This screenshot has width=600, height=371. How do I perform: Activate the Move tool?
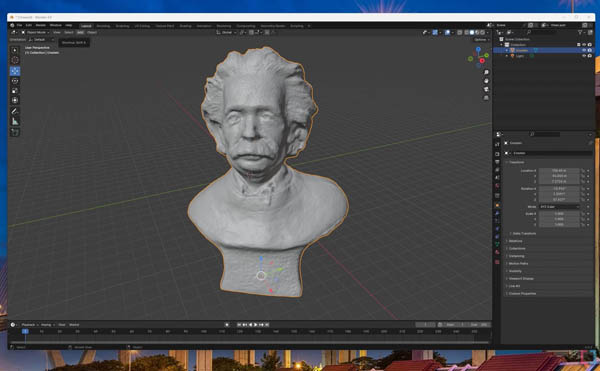[15, 71]
